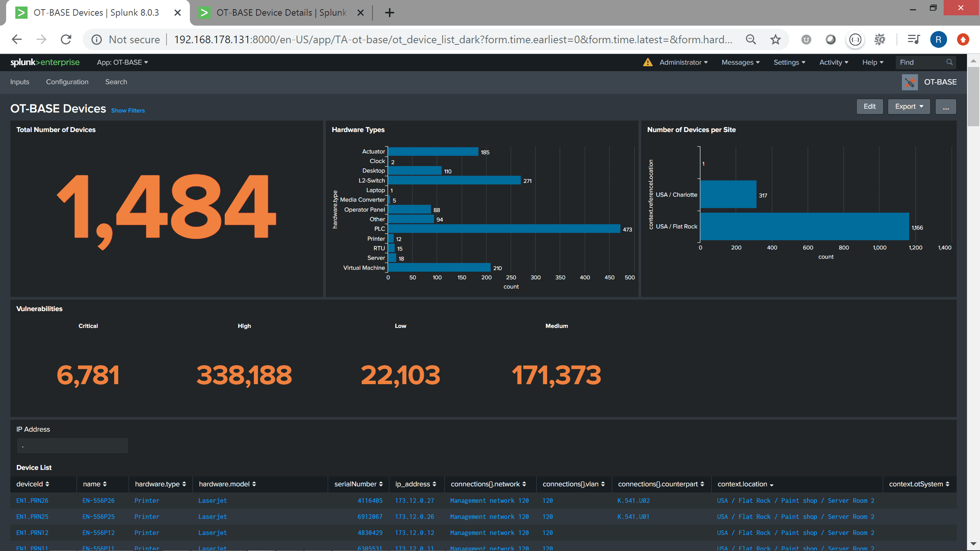
Task: Open the more options ellipsis button
Action: point(946,106)
